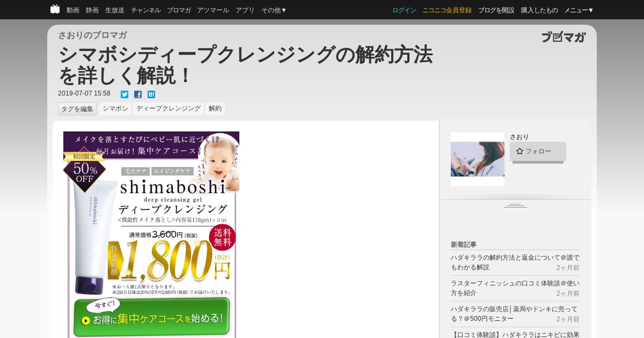Screen dimensions: 644x338
Task: Open ブロマガ in top navigation
Action: click(x=179, y=10)
